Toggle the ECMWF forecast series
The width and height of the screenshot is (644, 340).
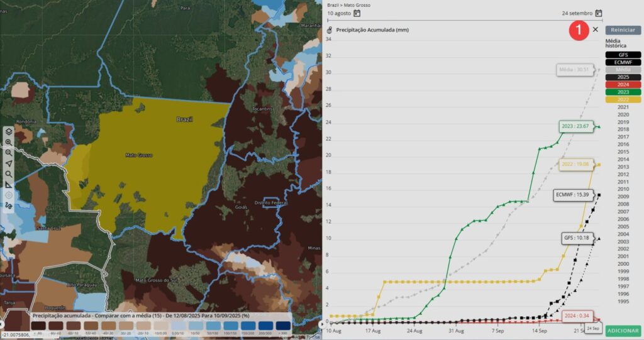click(623, 62)
